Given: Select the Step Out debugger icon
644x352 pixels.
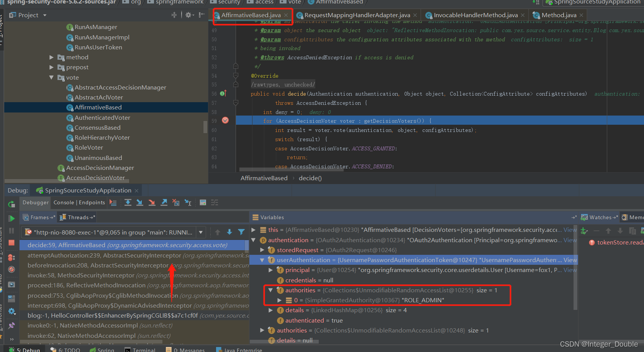Looking at the screenshot, I should 164,202.
